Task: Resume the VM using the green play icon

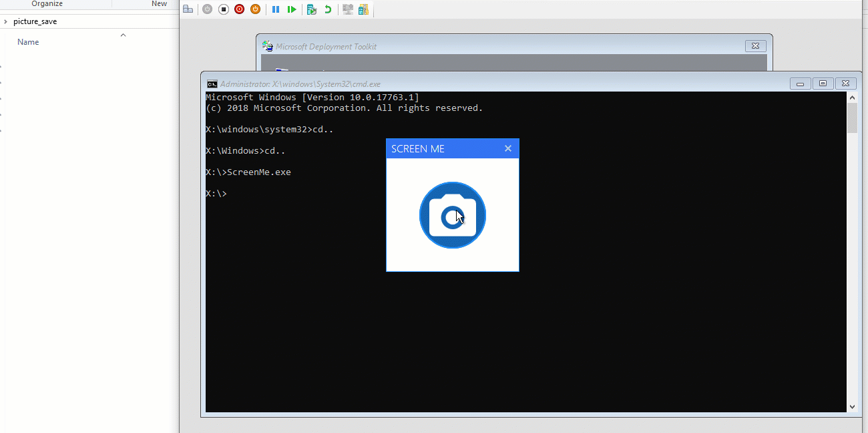Action: point(292,9)
